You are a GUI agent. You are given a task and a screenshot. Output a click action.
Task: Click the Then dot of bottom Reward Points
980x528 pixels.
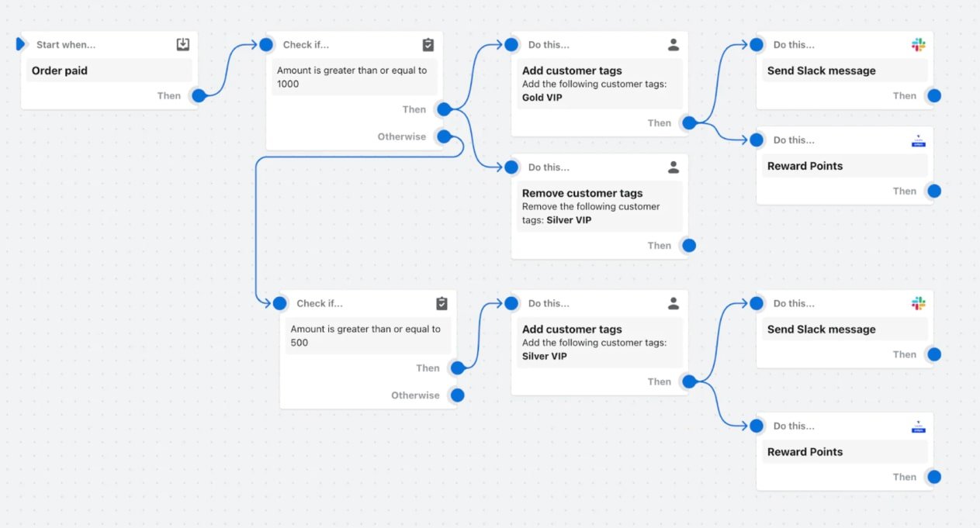click(x=934, y=478)
